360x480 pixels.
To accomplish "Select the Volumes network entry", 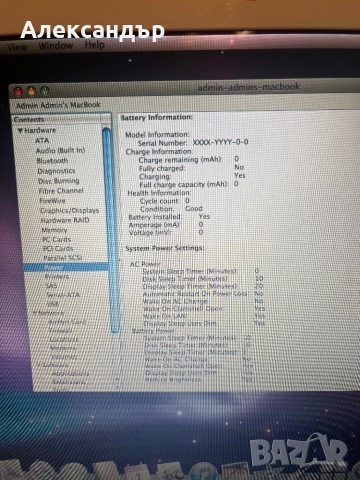I will point(64,357).
